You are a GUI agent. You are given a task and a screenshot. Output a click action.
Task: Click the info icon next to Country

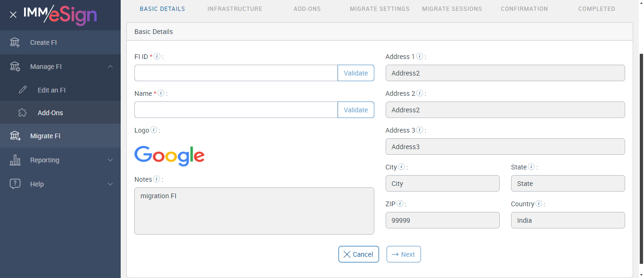click(539, 204)
